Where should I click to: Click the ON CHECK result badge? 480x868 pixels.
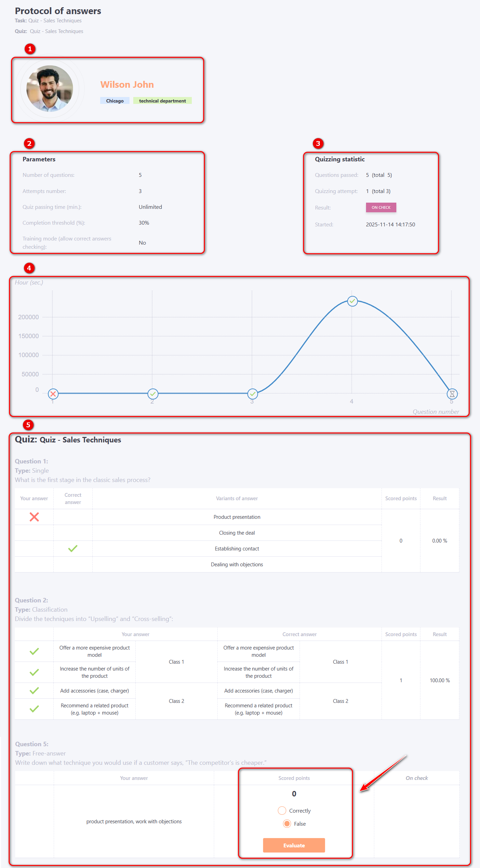click(381, 207)
